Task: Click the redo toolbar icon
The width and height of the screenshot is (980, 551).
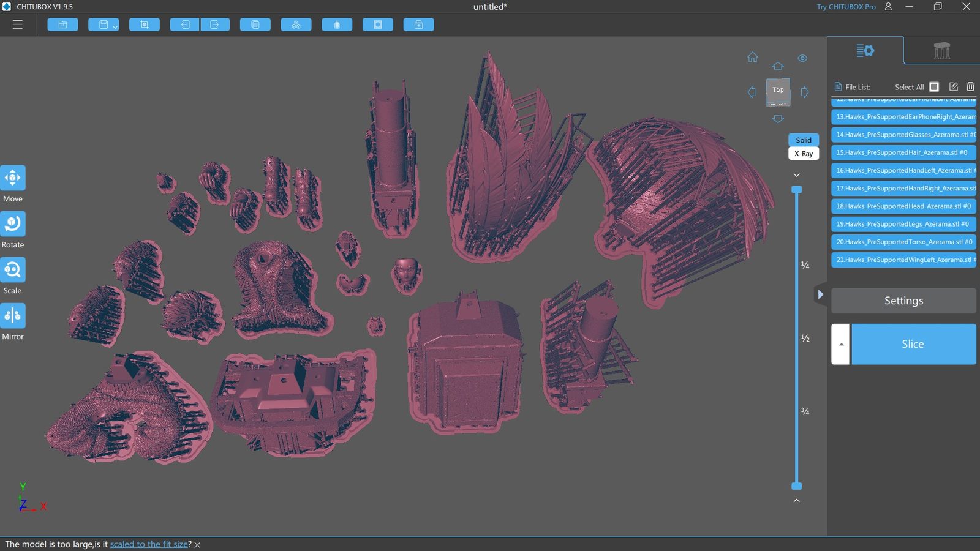Action: pos(215,24)
